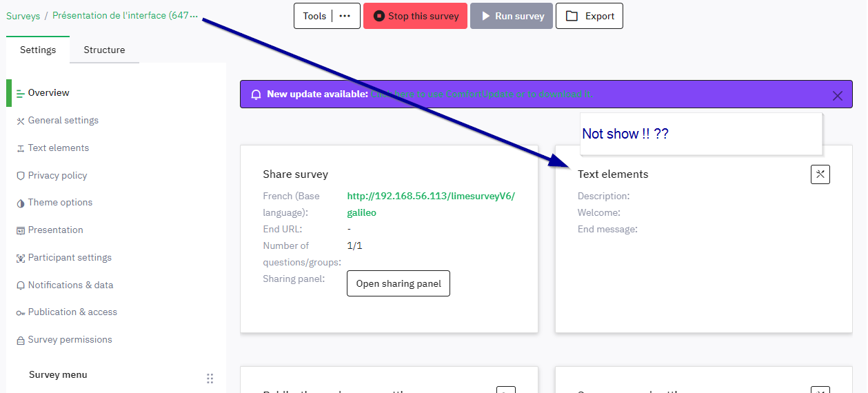
Task: Click the ComfortUpdate link in the banner
Action: click(x=481, y=94)
